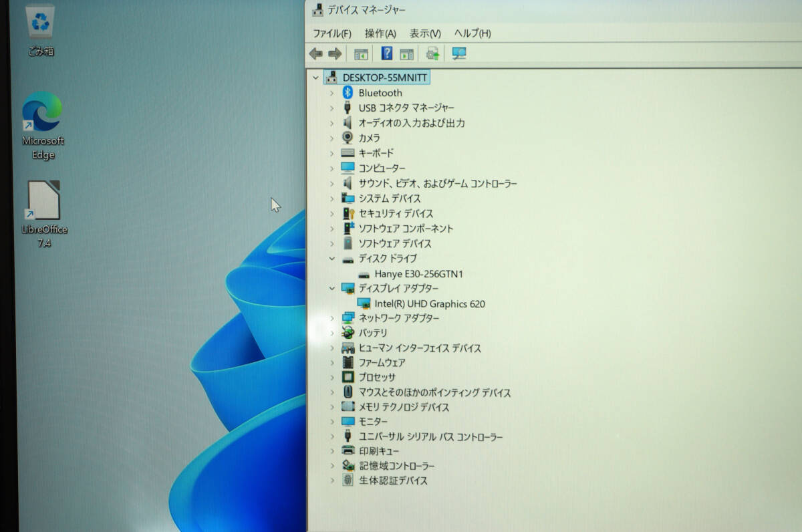This screenshot has width=802, height=532.
Task: Collapse the ディスプレイ アダプター category
Action: coord(331,288)
